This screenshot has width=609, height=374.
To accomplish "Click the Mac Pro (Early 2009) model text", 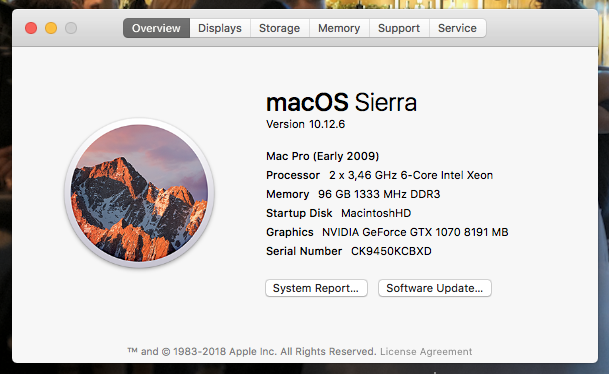I will point(322,156).
